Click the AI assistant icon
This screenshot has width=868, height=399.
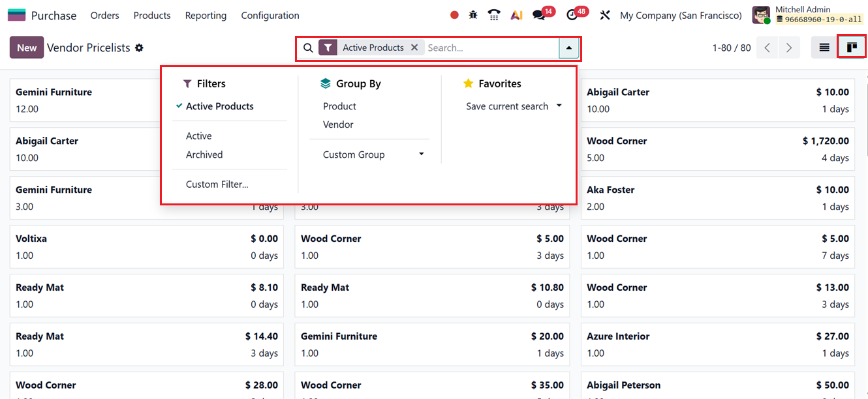click(x=516, y=14)
